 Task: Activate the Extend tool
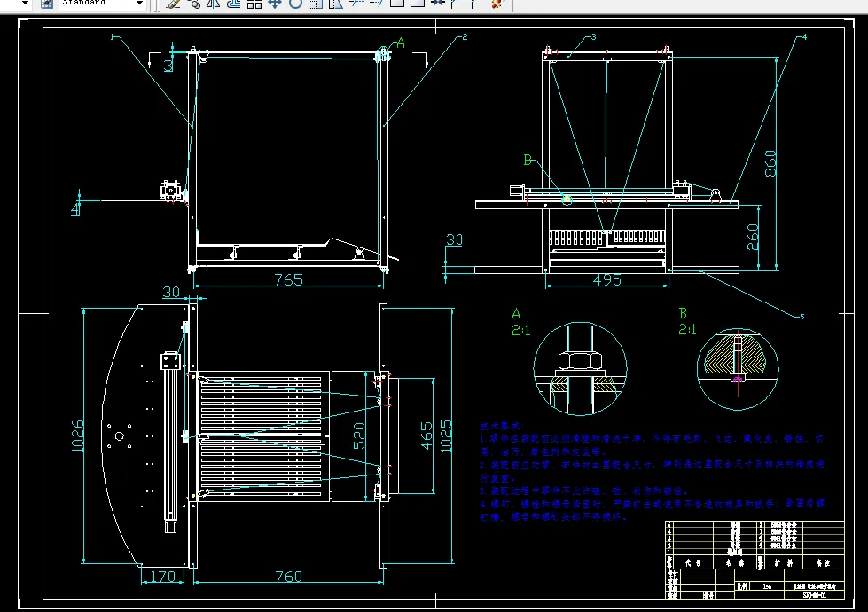point(377,4)
